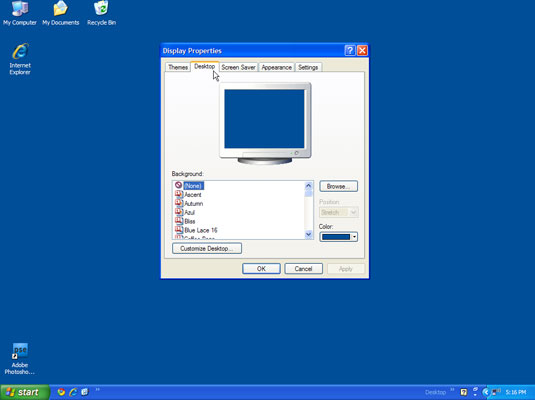The width and height of the screenshot is (535, 400).
Task: Open the Desktop toolbar label on taskbar
Action: (x=435, y=392)
